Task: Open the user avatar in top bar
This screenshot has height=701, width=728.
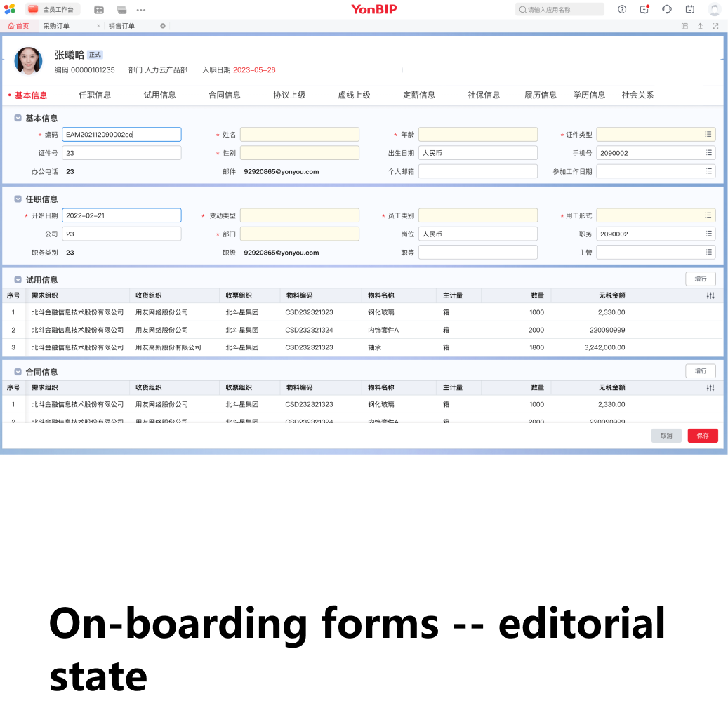Action: [x=714, y=9]
